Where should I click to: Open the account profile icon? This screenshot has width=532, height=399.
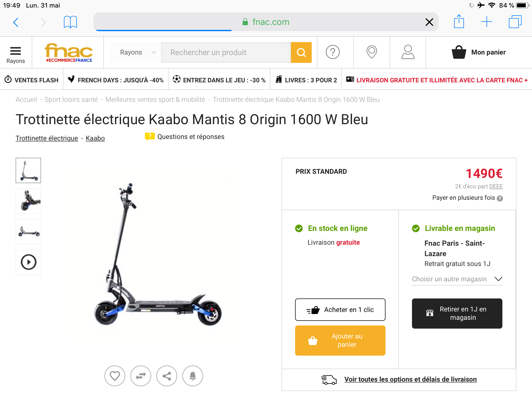click(x=408, y=52)
